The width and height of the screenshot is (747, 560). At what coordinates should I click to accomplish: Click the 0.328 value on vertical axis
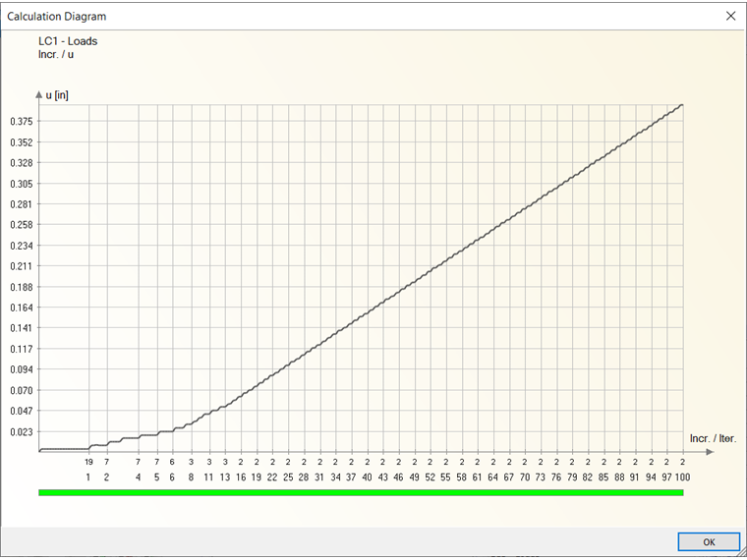click(21, 163)
